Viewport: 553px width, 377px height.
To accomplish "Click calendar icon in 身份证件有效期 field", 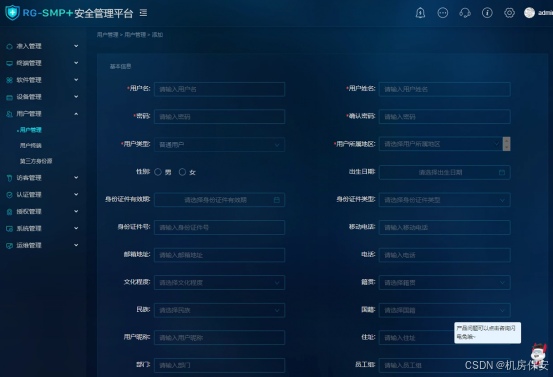I will [277, 200].
